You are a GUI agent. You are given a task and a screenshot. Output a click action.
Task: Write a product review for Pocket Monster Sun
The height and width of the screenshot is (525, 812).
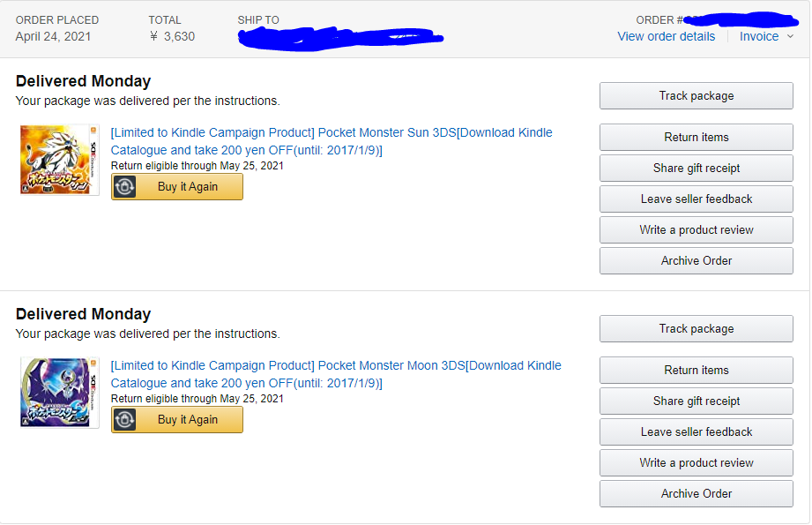[696, 229]
